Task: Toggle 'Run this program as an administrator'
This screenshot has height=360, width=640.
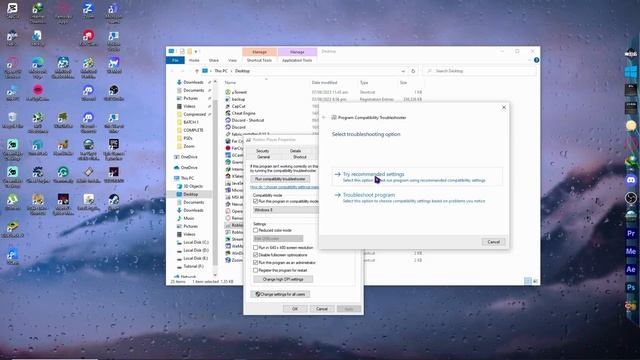Action: [x=256, y=262]
